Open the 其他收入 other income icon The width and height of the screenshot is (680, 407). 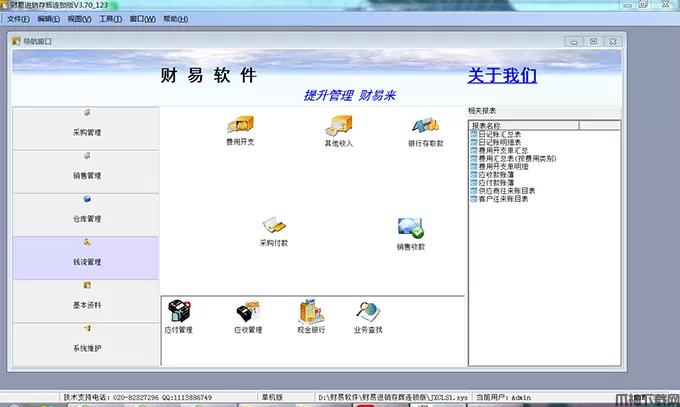click(x=339, y=127)
